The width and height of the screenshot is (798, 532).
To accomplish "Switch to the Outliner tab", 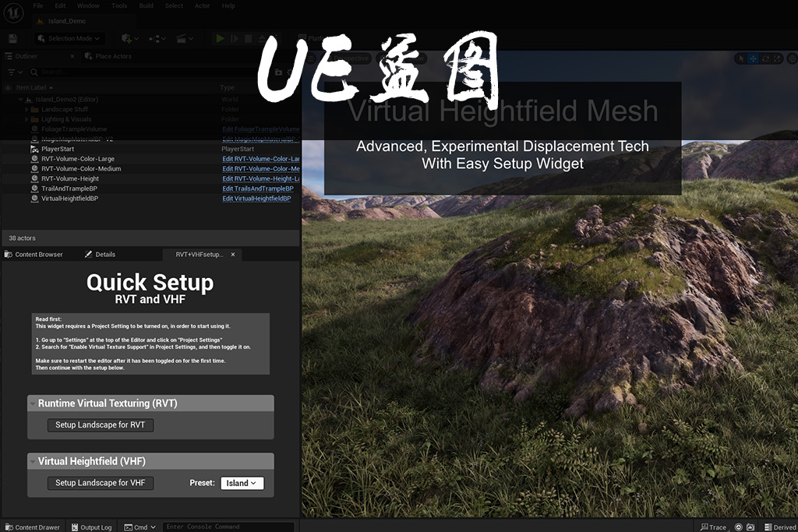I will tap(26, 56).
